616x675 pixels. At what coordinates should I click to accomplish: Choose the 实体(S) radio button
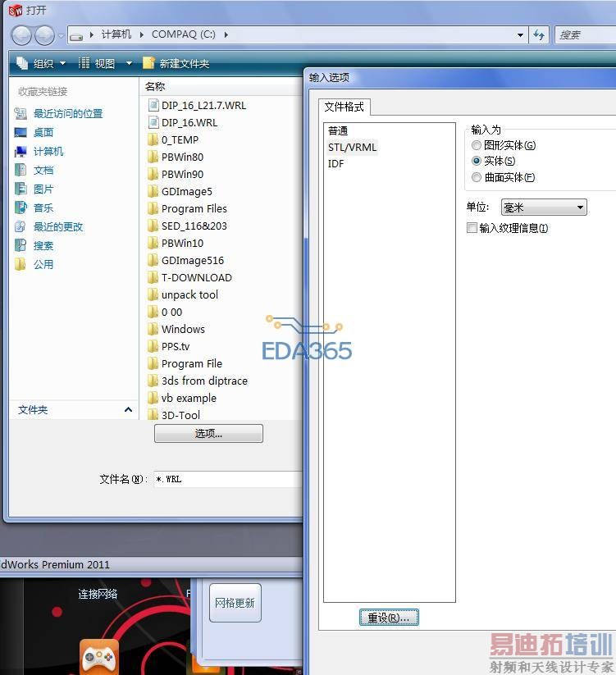[476, 161]
